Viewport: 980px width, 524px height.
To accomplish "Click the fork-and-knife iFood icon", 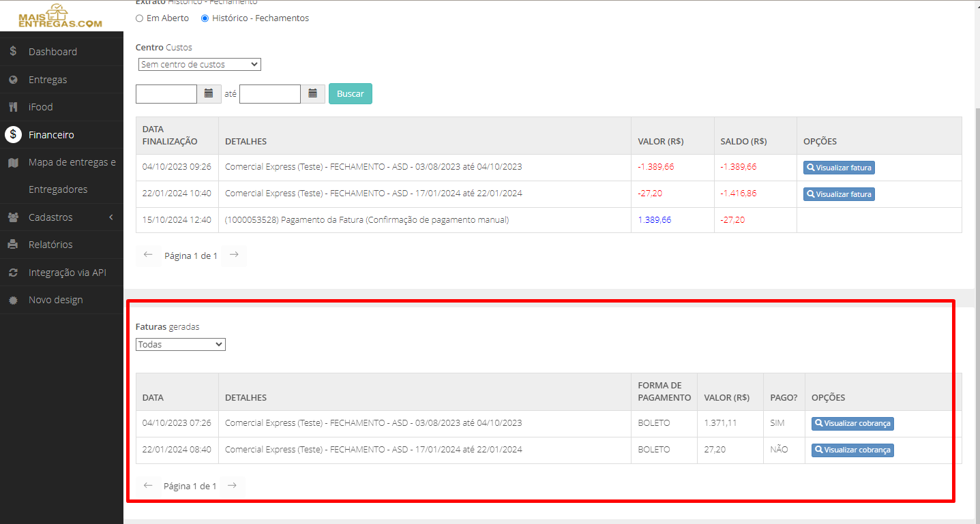I will click(x=13, y=107).
